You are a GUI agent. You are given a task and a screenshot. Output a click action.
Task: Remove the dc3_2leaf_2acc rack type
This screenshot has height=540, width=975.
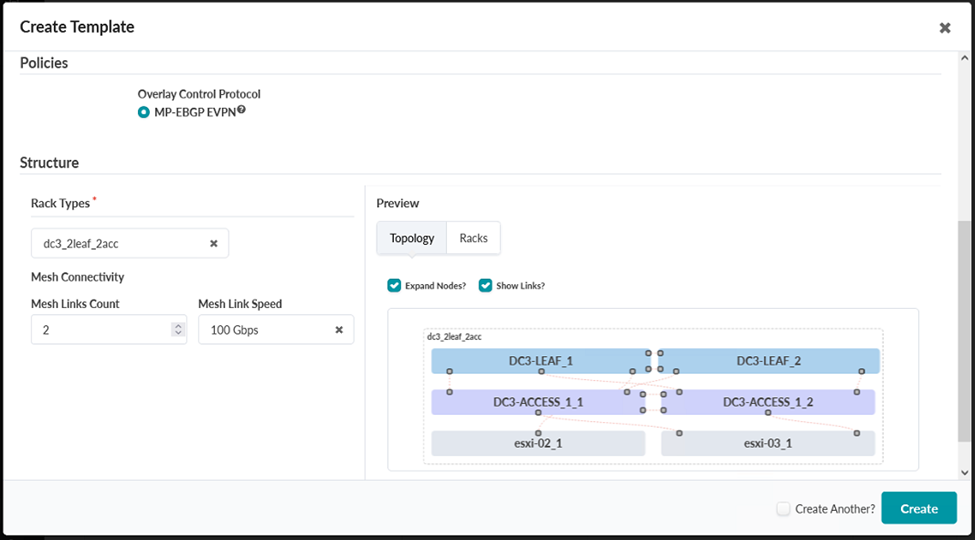pyautogui.click(x=213, y=243)
